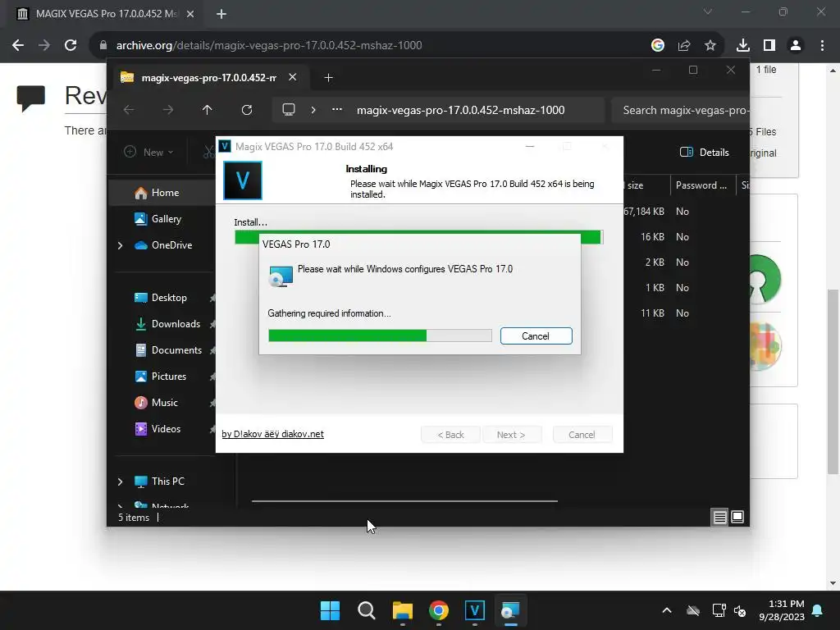Show hidden system tray icons
Image resolution: width=840 pixels, height=630 pixels.
[667, 610]
